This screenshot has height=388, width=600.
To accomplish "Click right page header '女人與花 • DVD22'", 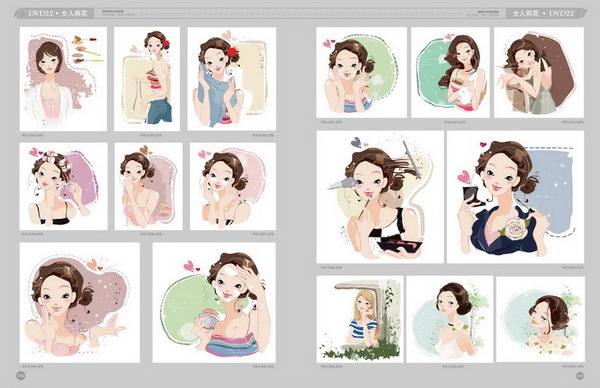I will (x=543, y=13).
